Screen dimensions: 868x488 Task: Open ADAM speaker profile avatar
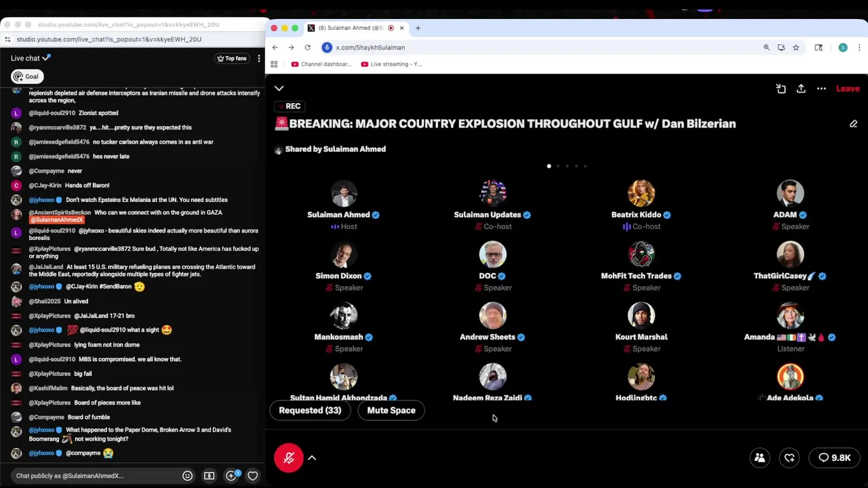(790, 193)
